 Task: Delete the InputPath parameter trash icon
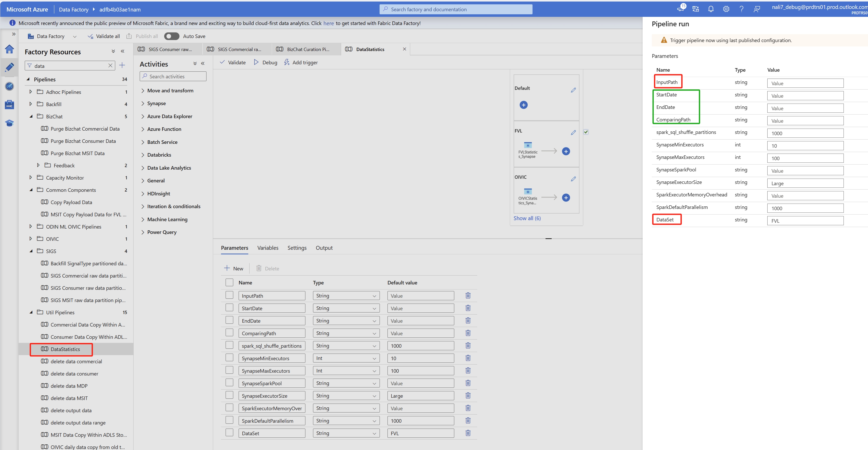click(468, 296)
